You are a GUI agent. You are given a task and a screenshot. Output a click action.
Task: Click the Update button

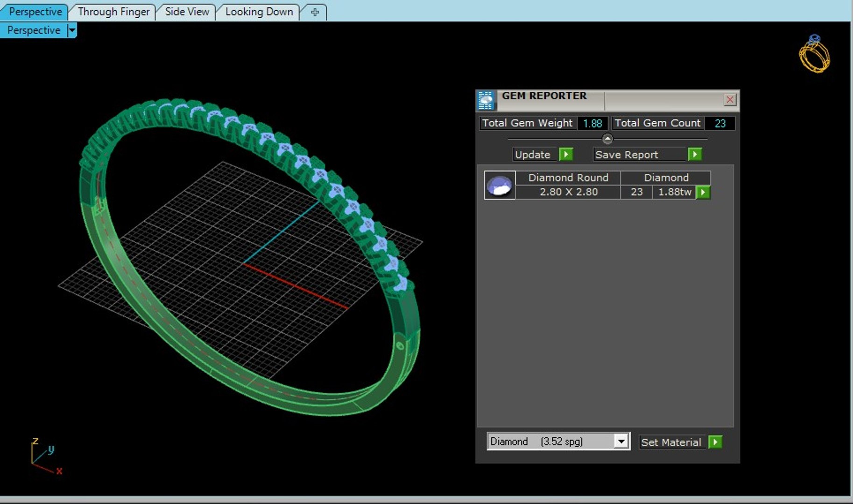tap(536, 154)
